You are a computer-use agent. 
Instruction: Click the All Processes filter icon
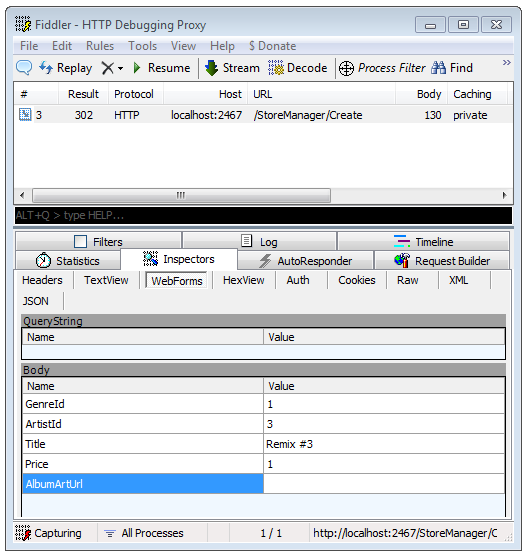[x=110, y=533]
